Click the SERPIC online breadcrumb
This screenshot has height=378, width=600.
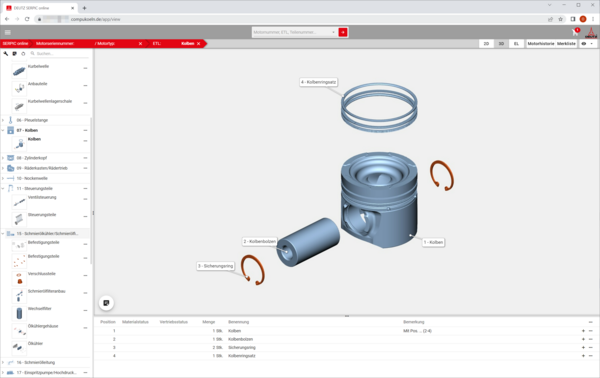15,44
